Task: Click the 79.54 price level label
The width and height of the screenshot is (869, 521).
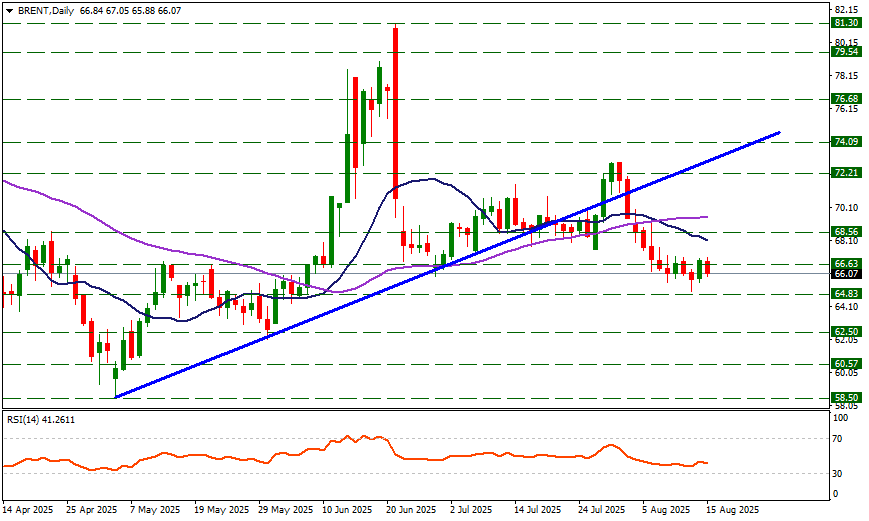Action: 847,52
